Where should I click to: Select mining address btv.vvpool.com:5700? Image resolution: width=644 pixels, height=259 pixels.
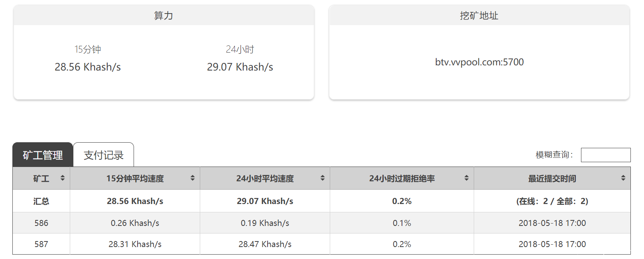[479, 62]
